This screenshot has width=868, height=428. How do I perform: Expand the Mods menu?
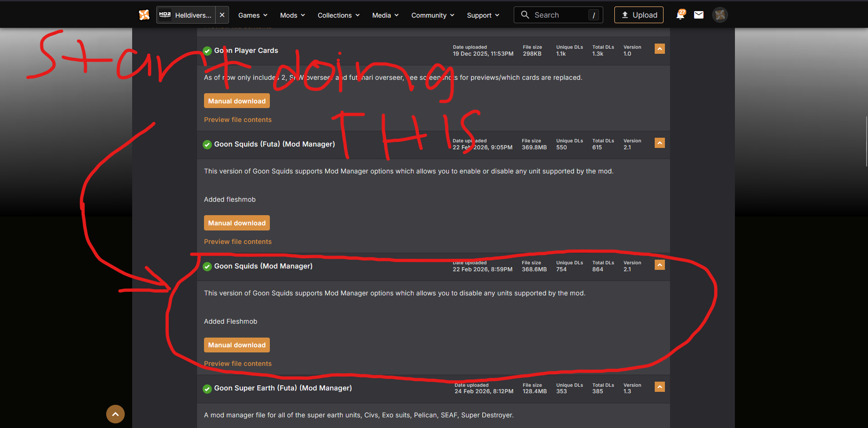point(293,15)
